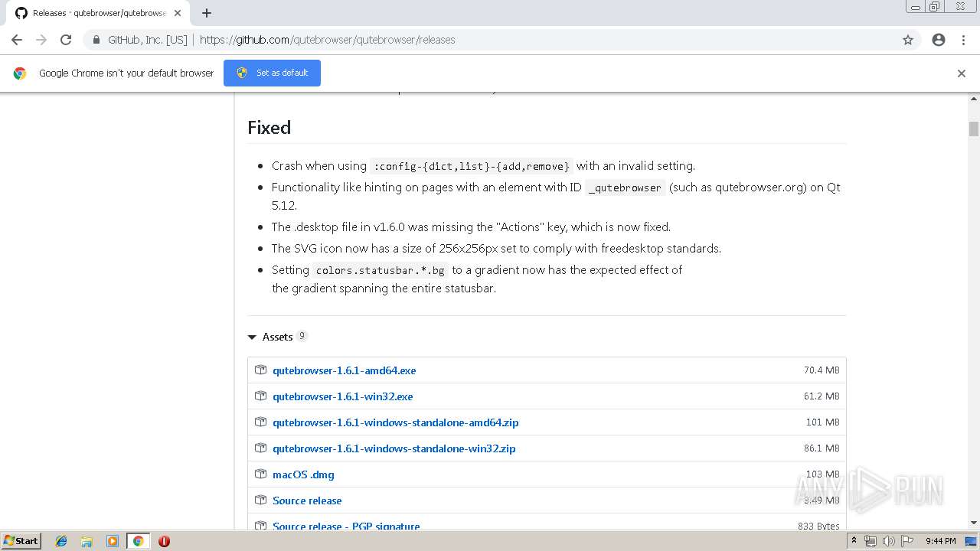This screenshot has height=551, width=980.
Task: Click the lock icon for site info
Action: (x=96, y=40)
